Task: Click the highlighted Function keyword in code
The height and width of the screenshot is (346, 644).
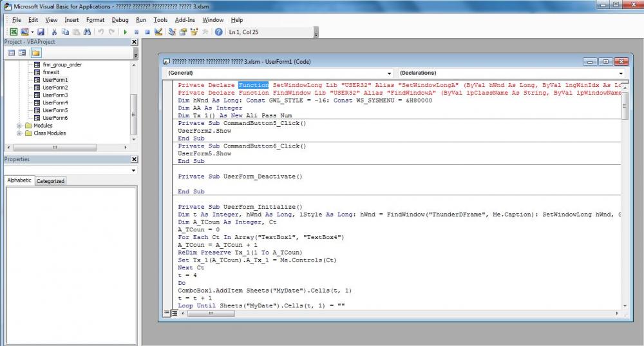Action: (253, 85)
